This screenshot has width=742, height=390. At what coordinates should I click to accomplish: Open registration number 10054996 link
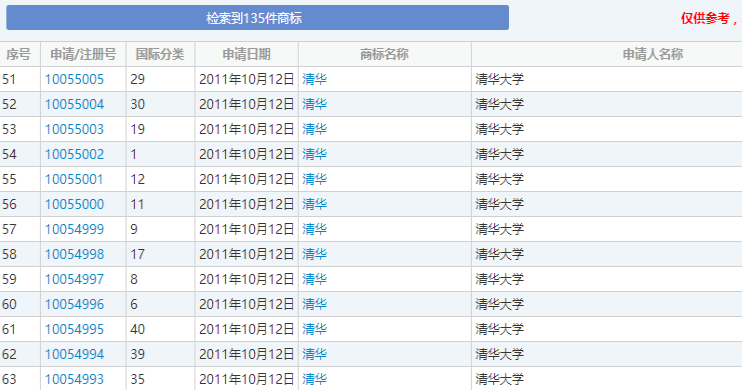(x=74, y=304)
